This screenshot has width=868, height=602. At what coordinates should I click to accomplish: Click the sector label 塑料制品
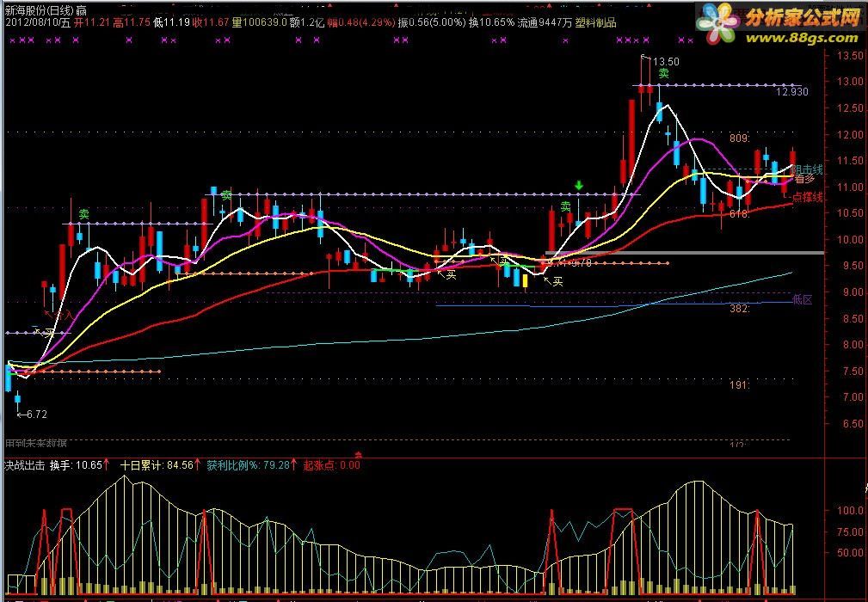tap(595, 22)
